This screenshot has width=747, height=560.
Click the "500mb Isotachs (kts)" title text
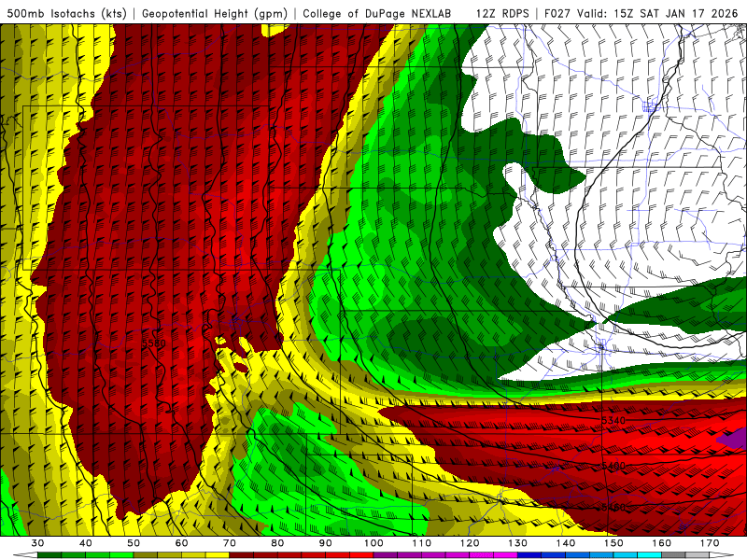click(66, 13)
